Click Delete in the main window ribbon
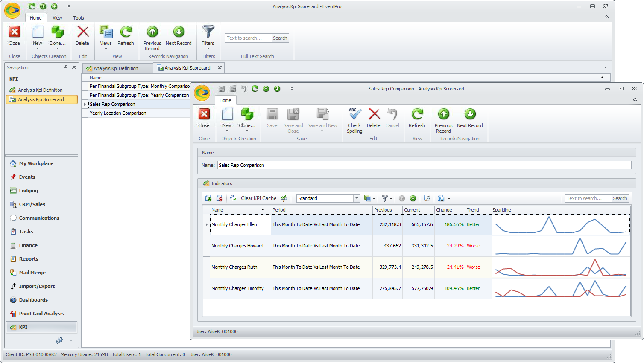Image resolution: width=644 pixels, height=363 pixels. point(82,36)
